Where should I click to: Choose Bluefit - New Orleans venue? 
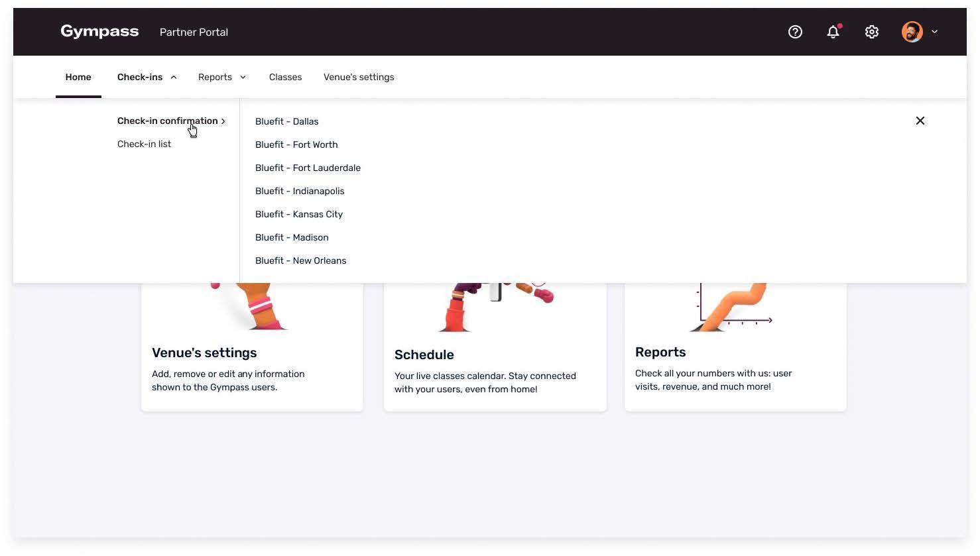301,260
